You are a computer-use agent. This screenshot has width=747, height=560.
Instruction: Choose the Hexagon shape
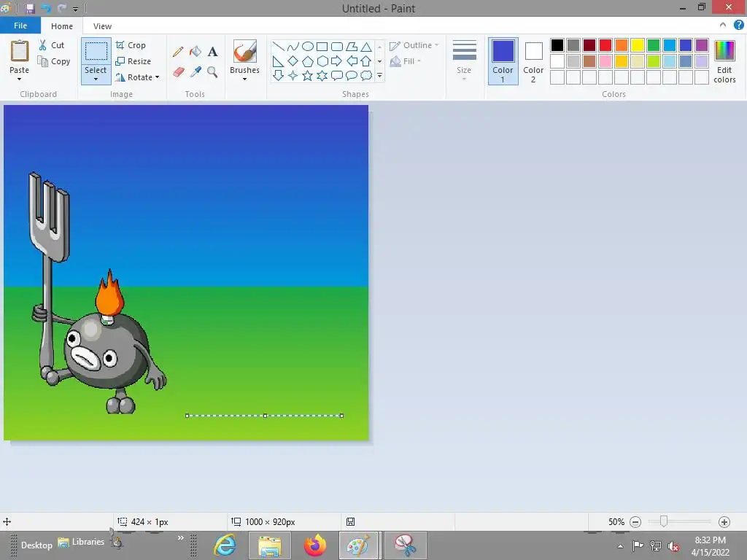[x=322, y=61]
